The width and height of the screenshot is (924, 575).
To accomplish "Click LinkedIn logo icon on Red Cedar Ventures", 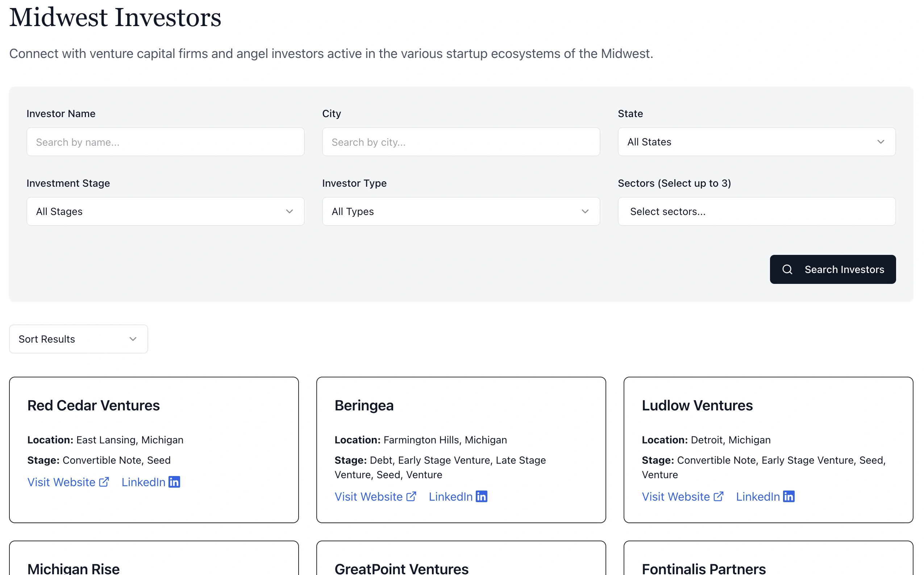I will click(x=174, y=482).
